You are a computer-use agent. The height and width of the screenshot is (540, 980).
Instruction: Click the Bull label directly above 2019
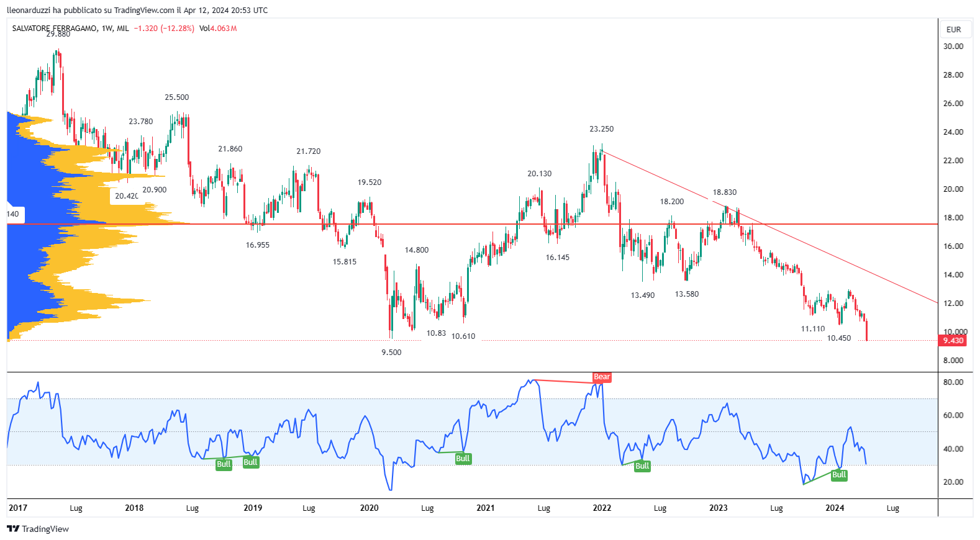point(250,462)
